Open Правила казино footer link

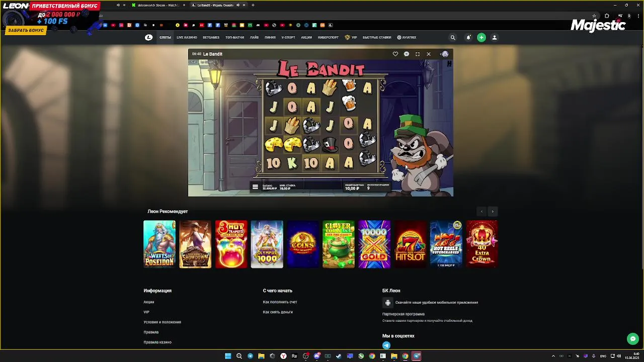coord(157,342)
